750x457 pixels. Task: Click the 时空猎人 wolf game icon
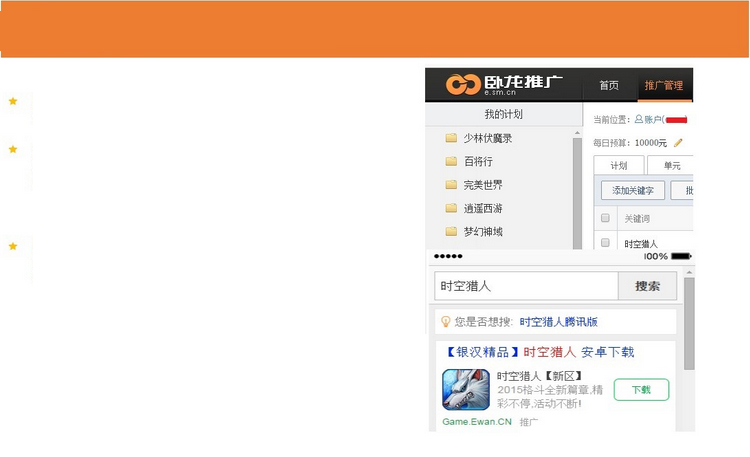click(x=466, y=390)
